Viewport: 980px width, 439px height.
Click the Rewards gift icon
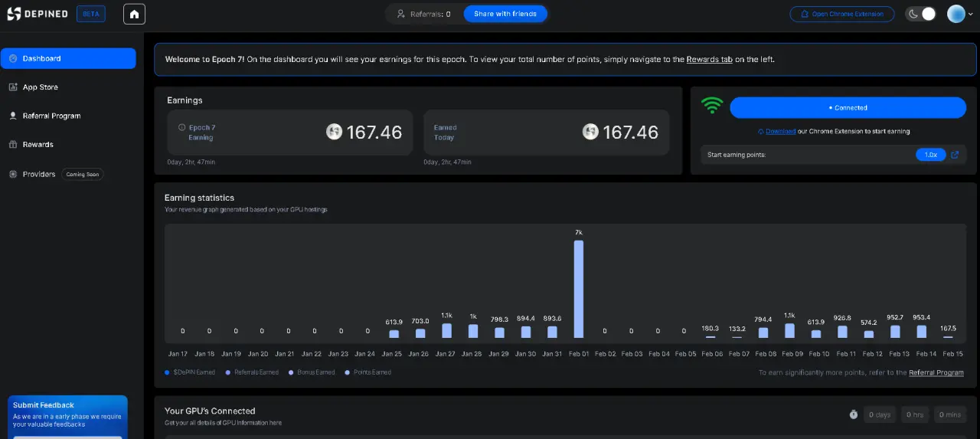tap(13, 144)
